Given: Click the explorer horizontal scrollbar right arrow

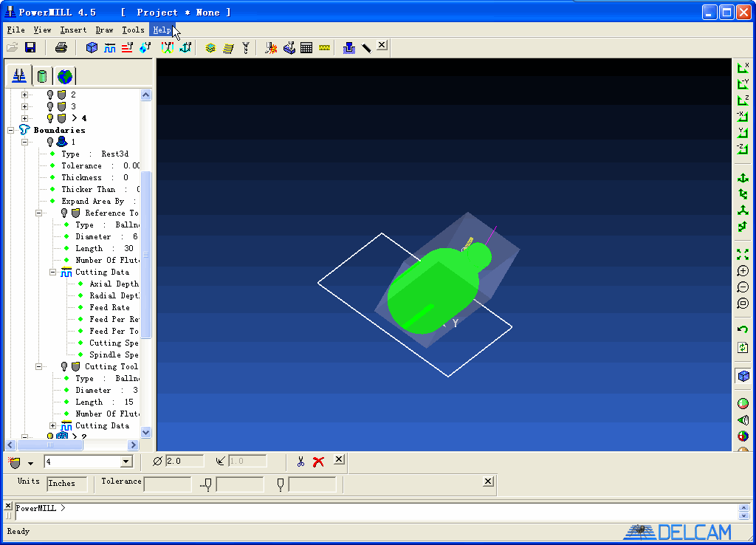Looking at the screenshot, I should click(x=134, y=445).
